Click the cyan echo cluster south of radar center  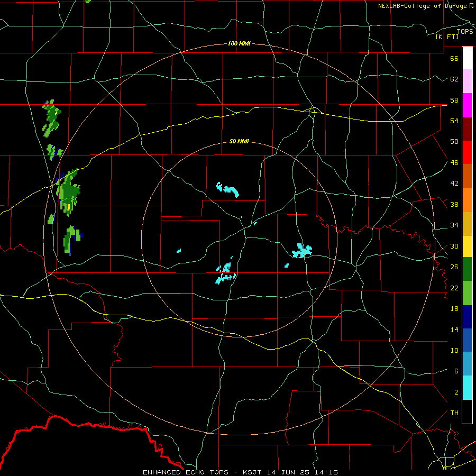coord(225,272)
